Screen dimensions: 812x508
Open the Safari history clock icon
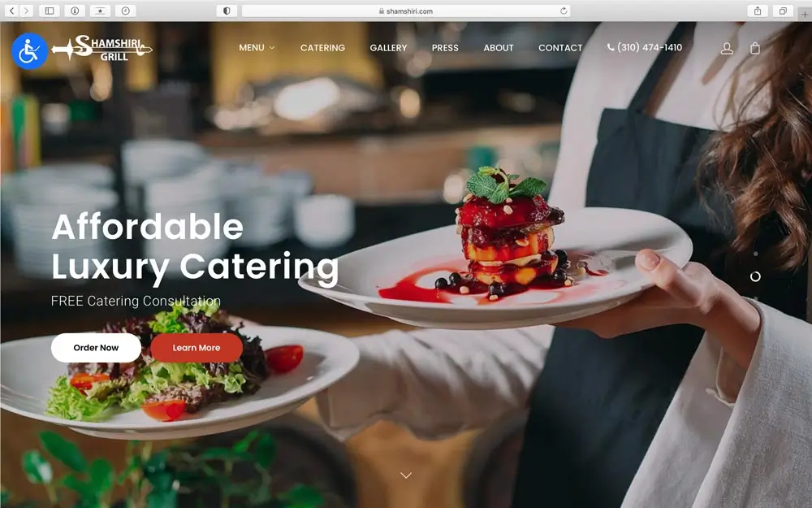coord(125,11)
